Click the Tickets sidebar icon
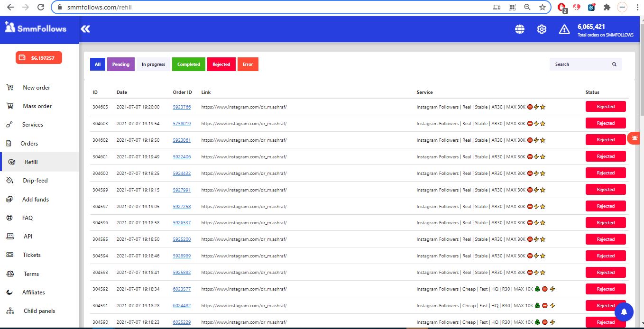The image size is (644, 329). coord(9,255)
